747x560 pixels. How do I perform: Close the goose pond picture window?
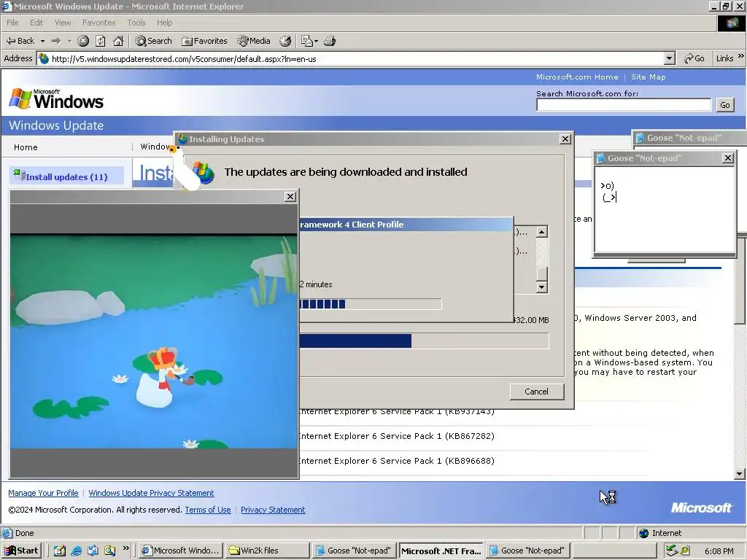tap(290, 197)
